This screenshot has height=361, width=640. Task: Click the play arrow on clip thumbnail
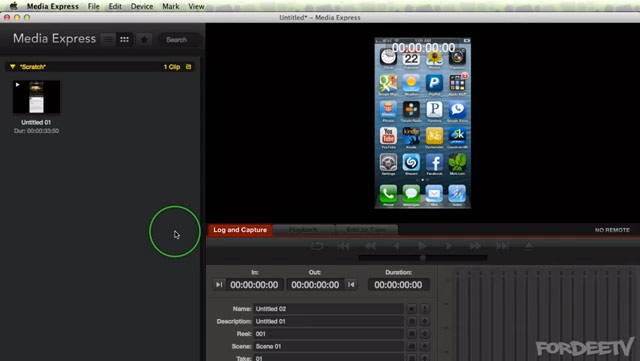18,85
